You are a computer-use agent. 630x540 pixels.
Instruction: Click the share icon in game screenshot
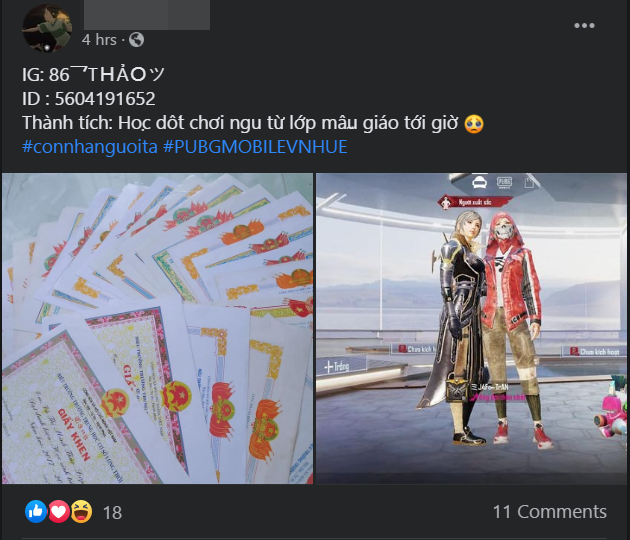click(529, 182)
